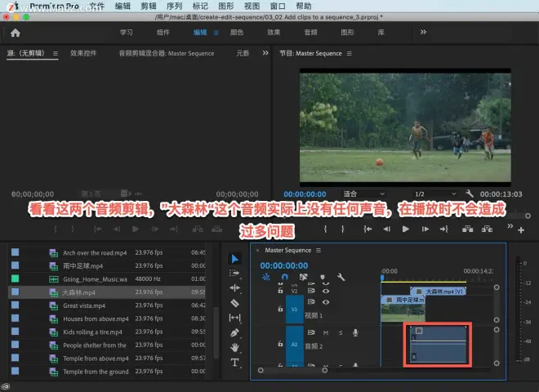Toggle V2 track eye visibility
Screen dimensions: 539x392
point(326,291)
